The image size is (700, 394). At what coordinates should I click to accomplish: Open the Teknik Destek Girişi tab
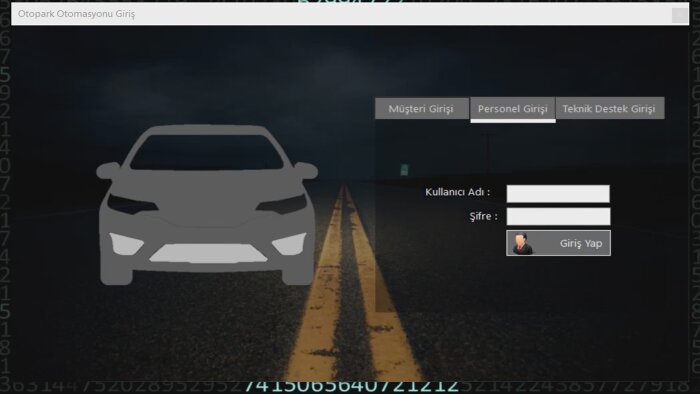(610, 108)
